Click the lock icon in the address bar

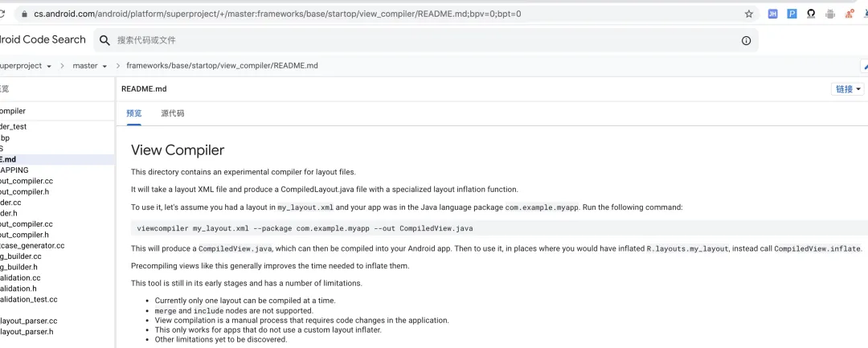tap(24, 14)
